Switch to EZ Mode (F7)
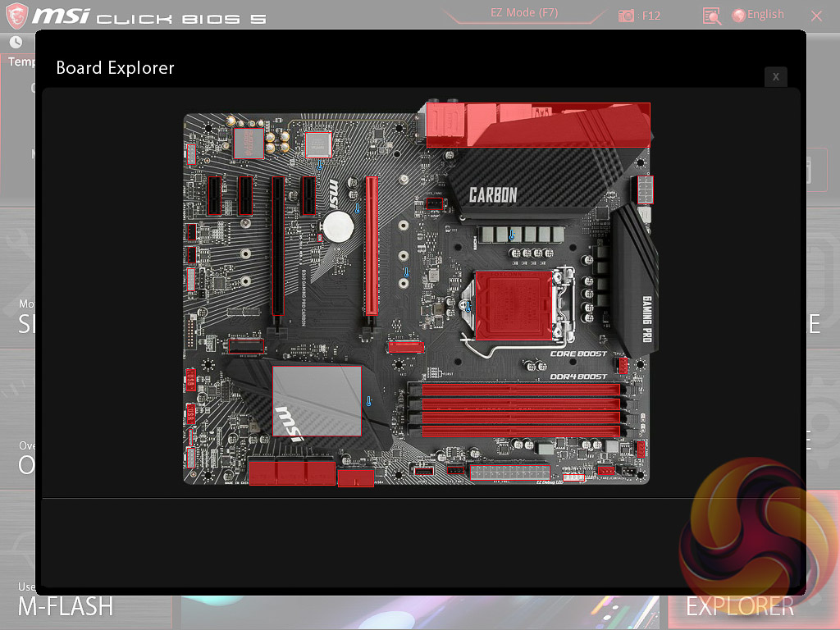Screen dimensions: 840x630 [x=524, y=12]
